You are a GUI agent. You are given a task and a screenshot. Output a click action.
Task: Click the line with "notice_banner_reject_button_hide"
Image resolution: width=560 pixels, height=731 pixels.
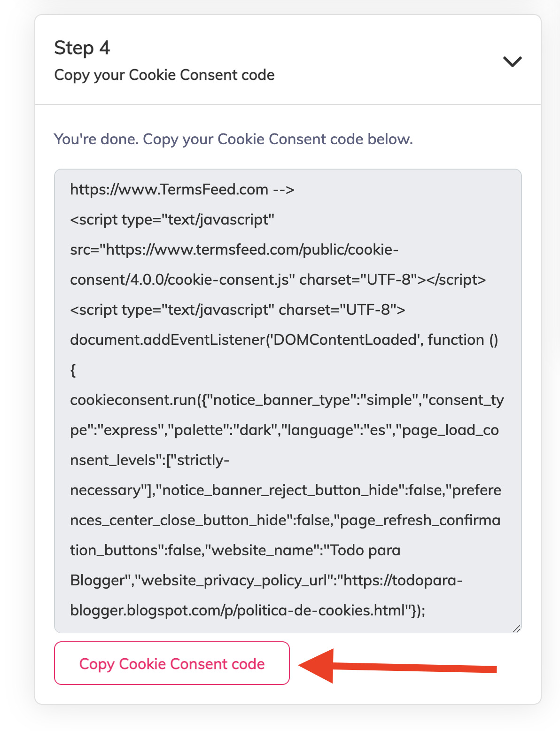(285, 490)
